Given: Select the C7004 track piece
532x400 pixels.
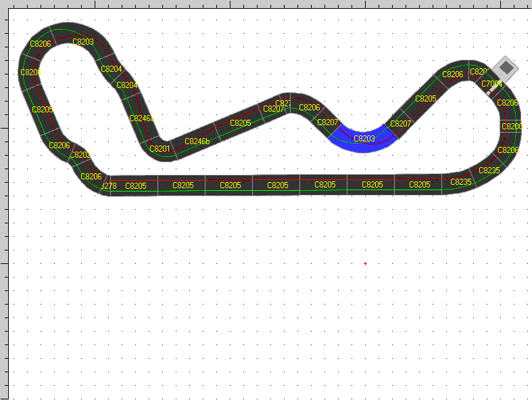Looking at the screenshot, I should coord(491,85).
